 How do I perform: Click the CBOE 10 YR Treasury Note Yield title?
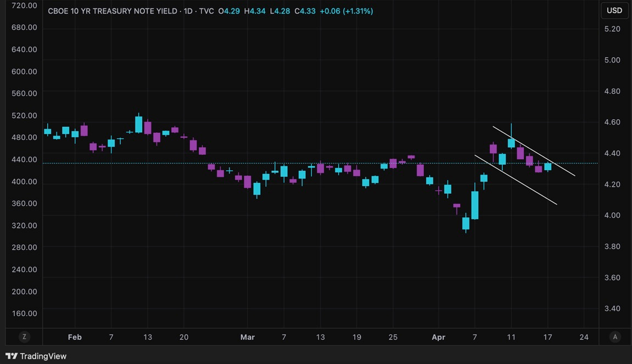click(x=113, y=12)
